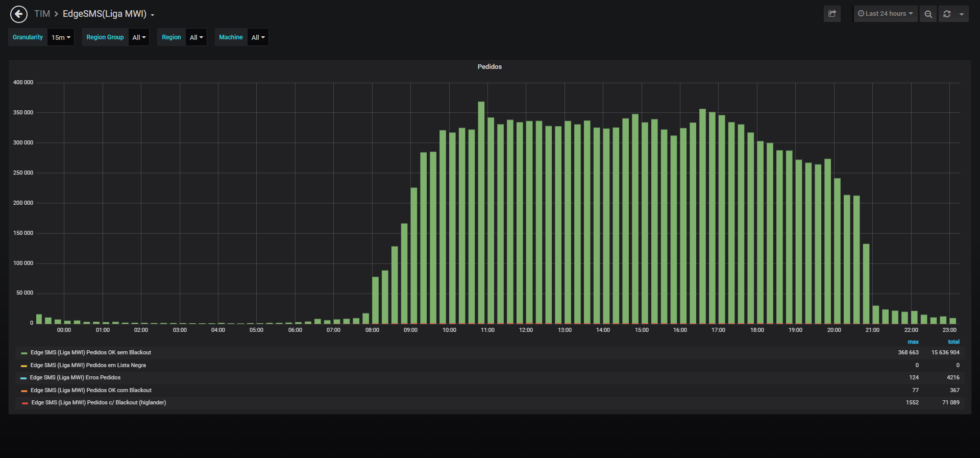This screenshot has height=458, width=980.
Task: Open the Last 24 hours time picker
Action: point(886,14)
